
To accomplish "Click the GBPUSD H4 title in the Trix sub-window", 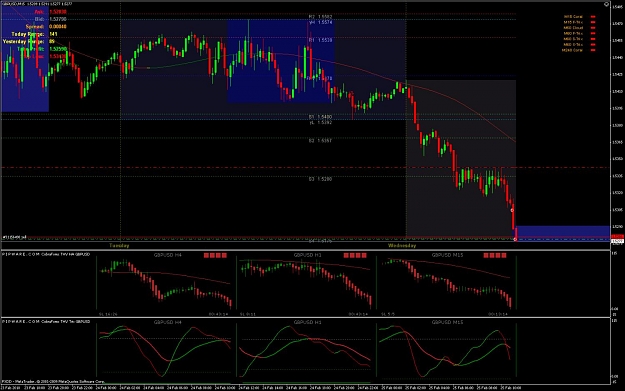I will click(x=167, y=322).
